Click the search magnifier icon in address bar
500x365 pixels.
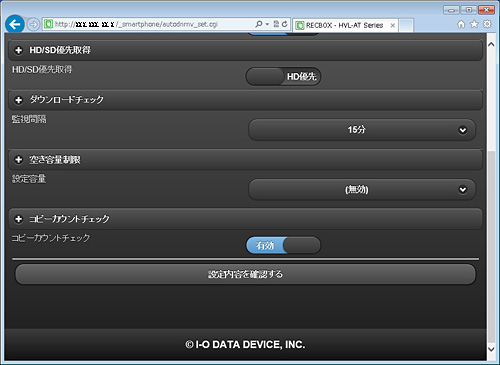point(259,24)
